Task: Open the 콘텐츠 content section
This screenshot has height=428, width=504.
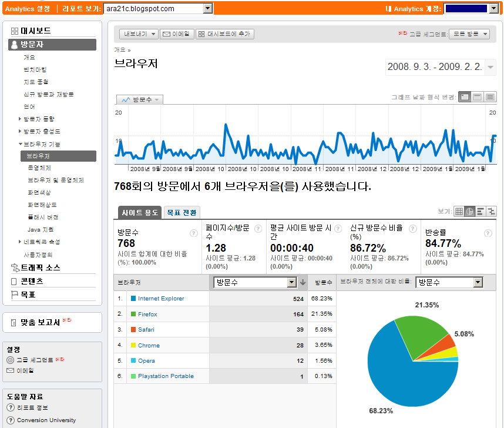Action: coord(32,281)
